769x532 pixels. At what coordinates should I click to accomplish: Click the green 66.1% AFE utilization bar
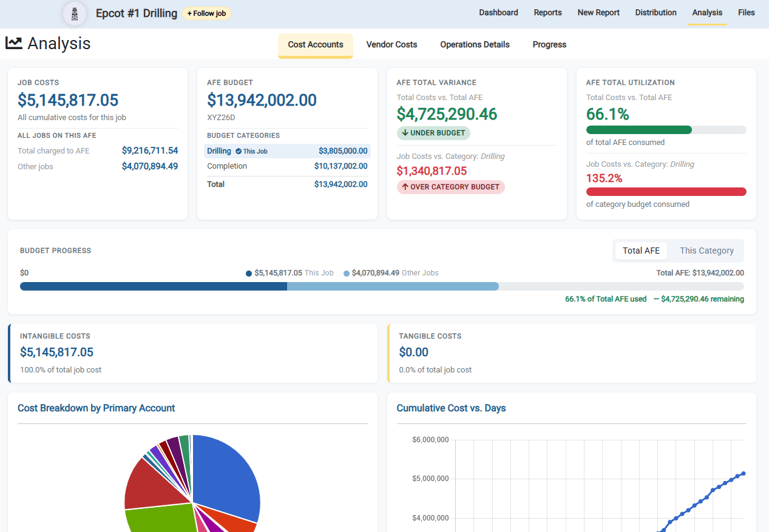click(x=639, y=130)
